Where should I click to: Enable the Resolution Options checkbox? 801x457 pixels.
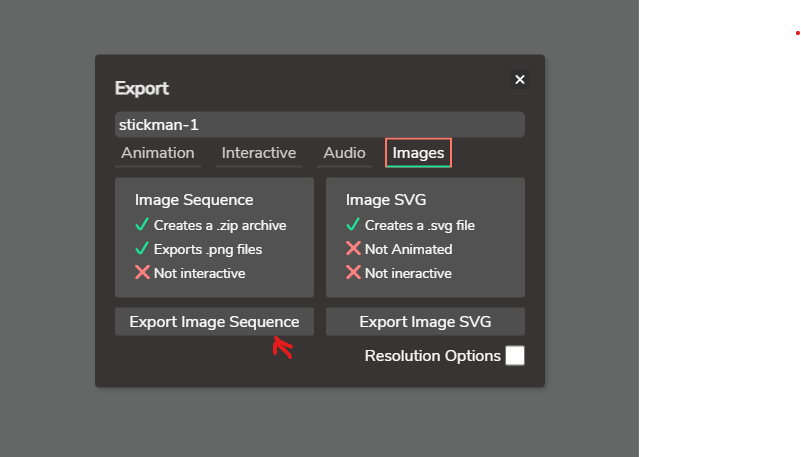click(515, 355)
